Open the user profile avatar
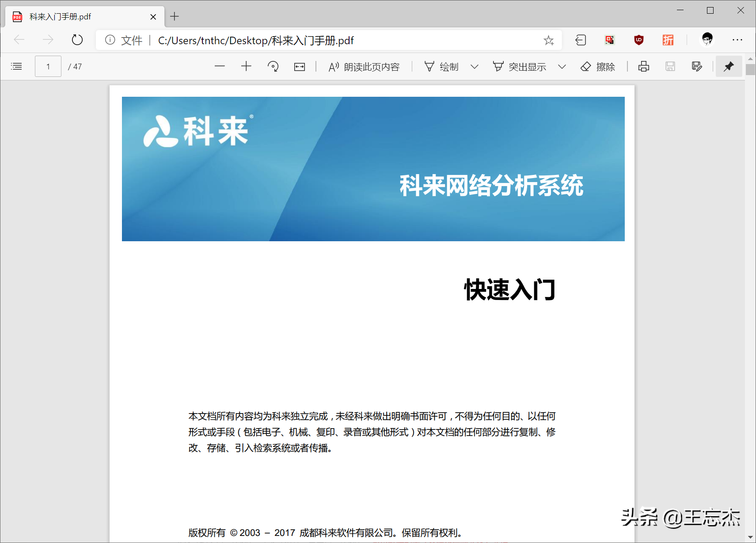 pyautogui.click(x=707, y=39)
